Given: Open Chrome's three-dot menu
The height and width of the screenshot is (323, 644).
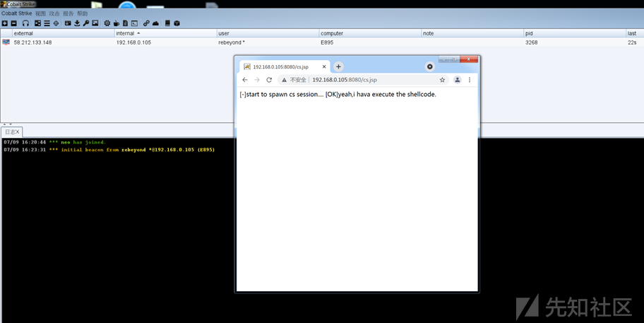Looking at the screenshot, I should 470,80.
